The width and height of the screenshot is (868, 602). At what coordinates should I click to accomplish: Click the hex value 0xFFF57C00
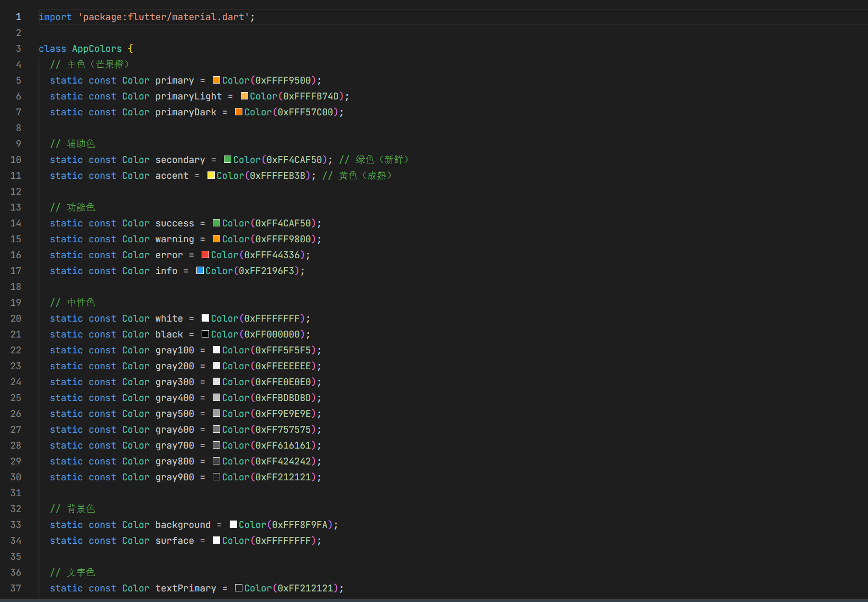(305, 112)
